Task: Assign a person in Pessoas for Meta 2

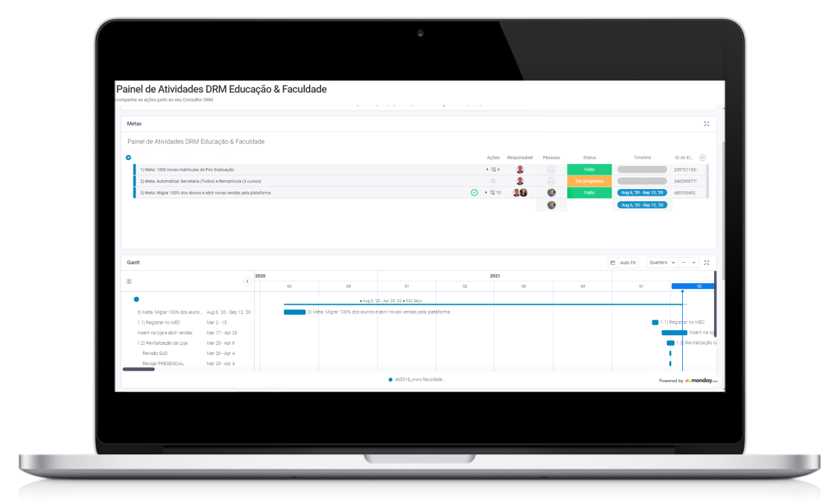Action: coord(551,181)
